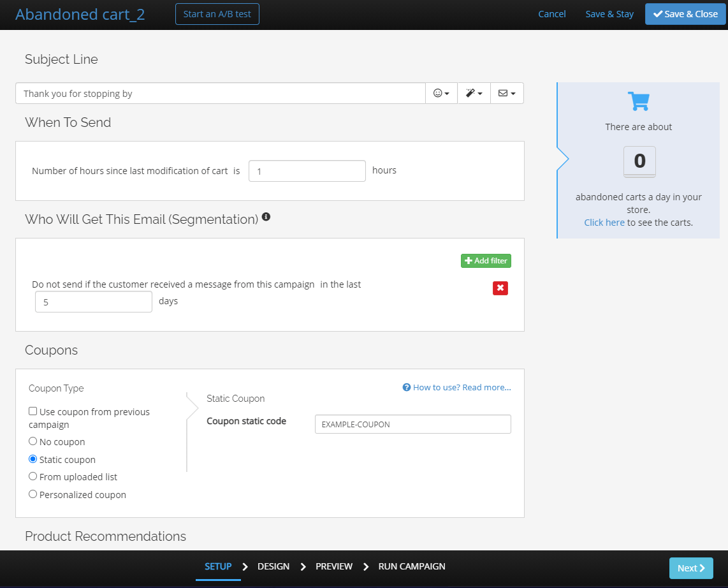The height and width of the screenshot is (588, 728).
Task: Click the hours input field
Action: [307, 171]
